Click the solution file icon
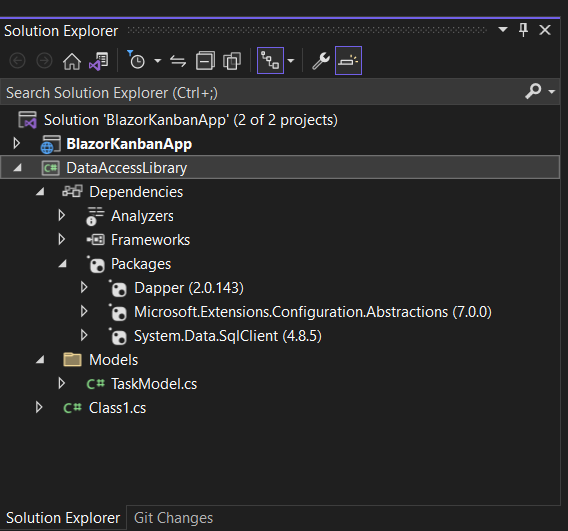The height and width of the screenshot is (531, 568). (28, 120)
